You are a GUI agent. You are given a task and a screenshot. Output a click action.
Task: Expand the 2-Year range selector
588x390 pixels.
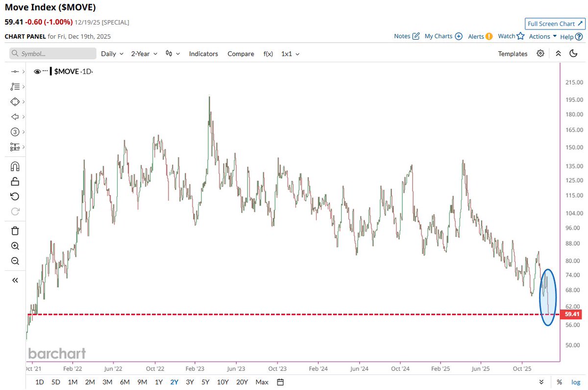pyautogui.click(x=143, y=53)
